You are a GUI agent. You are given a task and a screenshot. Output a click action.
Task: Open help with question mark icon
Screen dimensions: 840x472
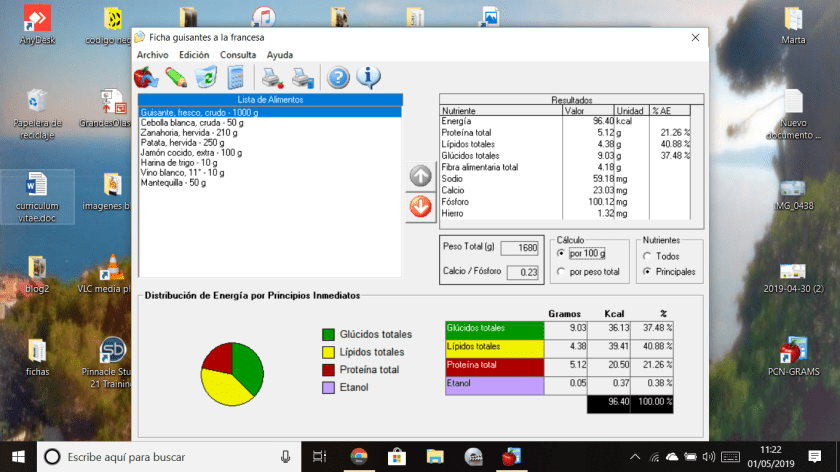point(338,77)
